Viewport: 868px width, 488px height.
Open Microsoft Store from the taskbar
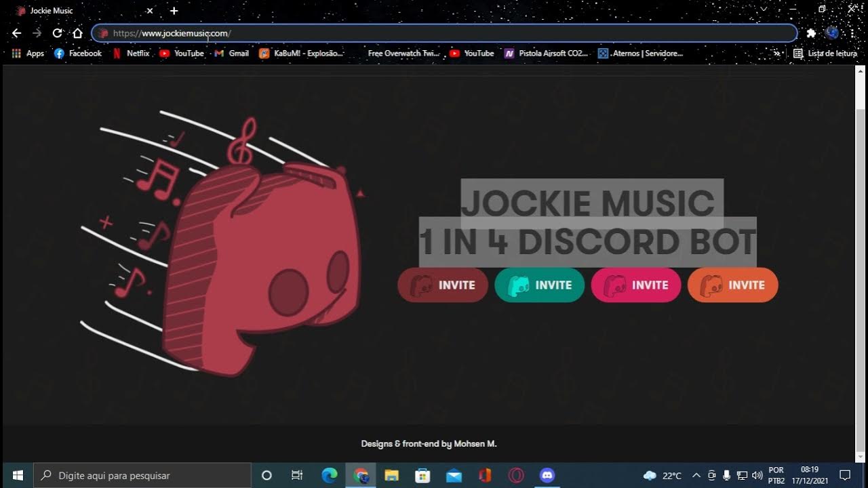[422, 476]
